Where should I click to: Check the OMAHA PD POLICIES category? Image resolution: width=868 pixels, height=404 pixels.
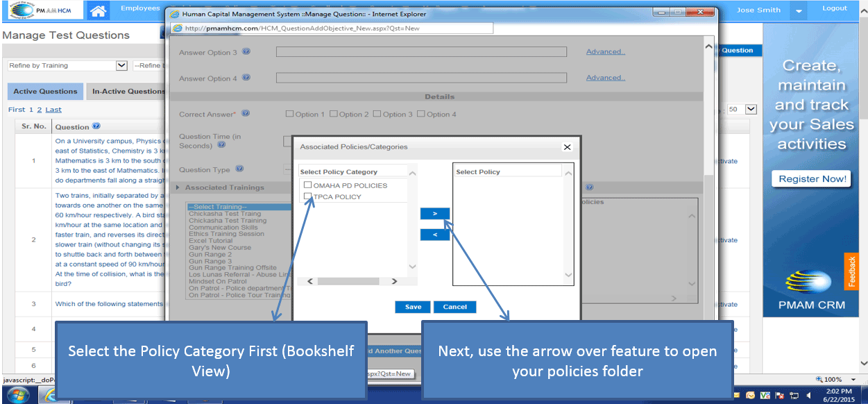tap(308, 185)
